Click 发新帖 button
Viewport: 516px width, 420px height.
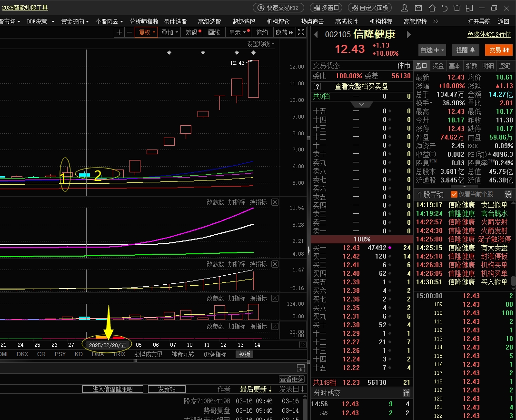(167, 389)
